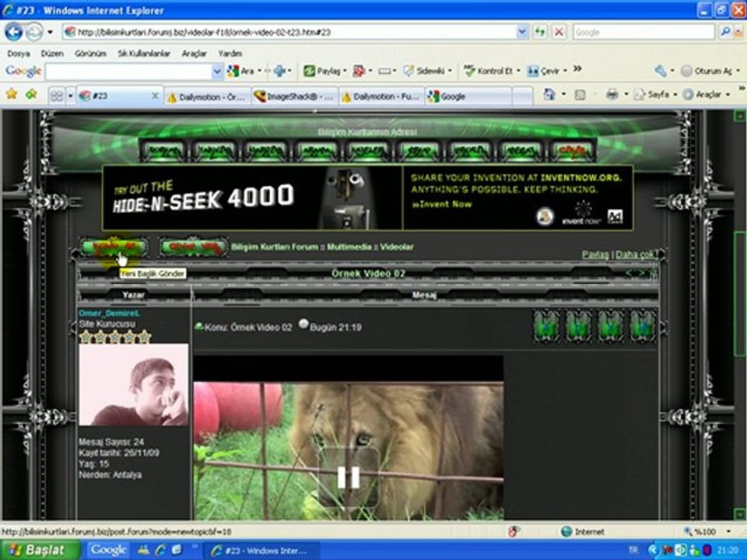Open the Araçlar menu in menu bar
This screenshot has height=560, width=747.
tap(194, 54)
